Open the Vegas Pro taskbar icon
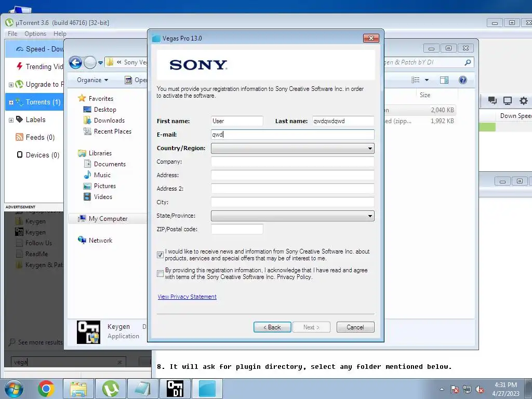The width and height of the screenshot is (532, 399). coord(207,389)
